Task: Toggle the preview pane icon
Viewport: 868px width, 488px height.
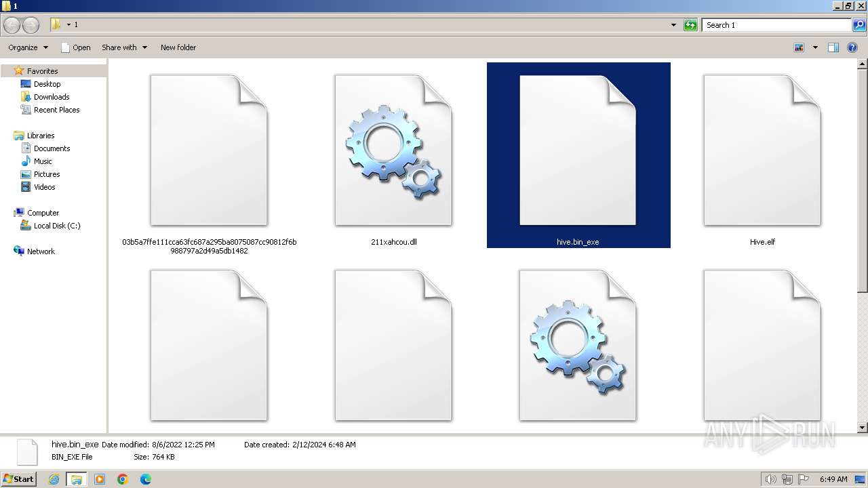Action: point(833,47)
